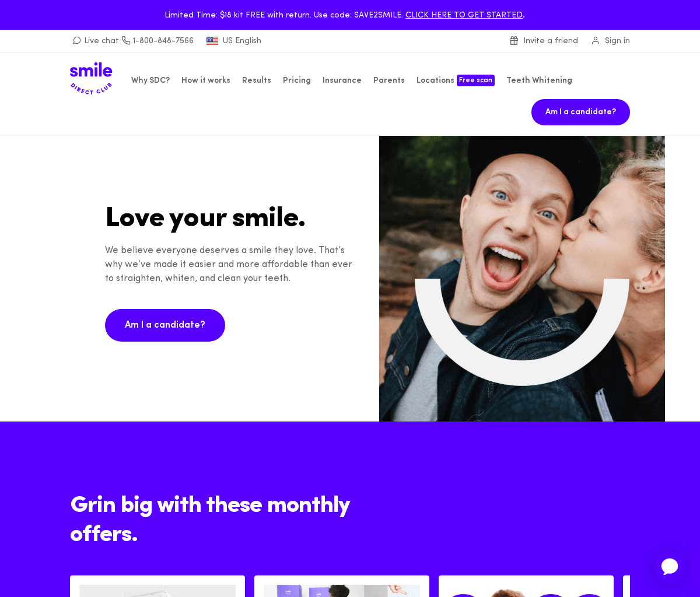This screenshot has width=700, height=597.
Task: Open the Why SDC? menu
Action: [x=150, y=80]
